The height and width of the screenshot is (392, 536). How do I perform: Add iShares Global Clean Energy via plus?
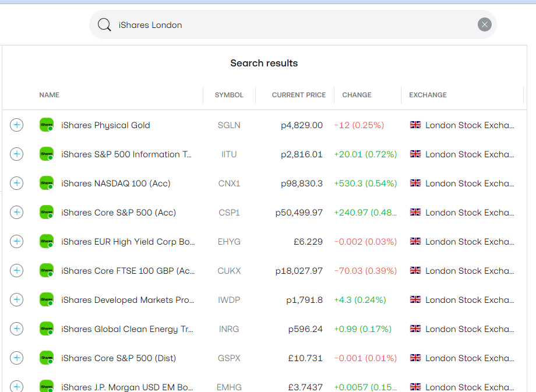(17, 329)
